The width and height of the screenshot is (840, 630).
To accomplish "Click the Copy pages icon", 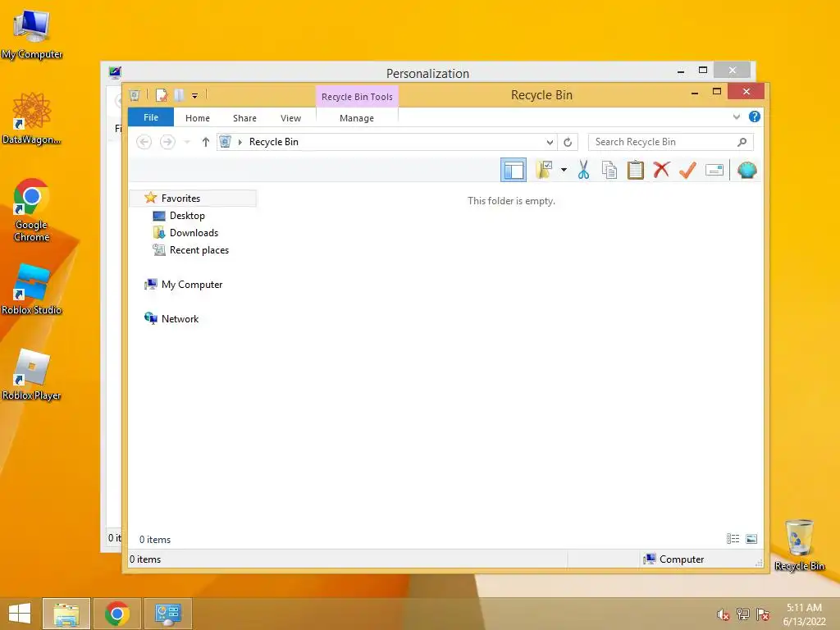I will tap(609, 171).
